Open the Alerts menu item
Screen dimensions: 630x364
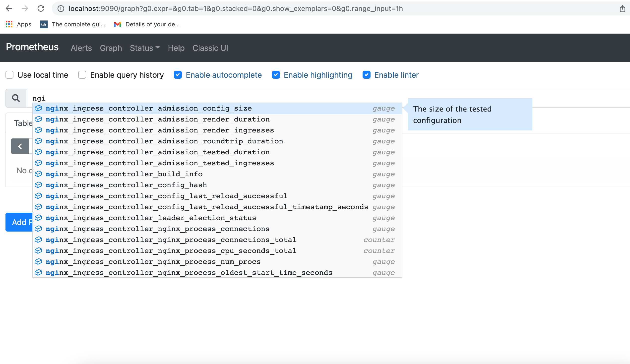[81, 48]
